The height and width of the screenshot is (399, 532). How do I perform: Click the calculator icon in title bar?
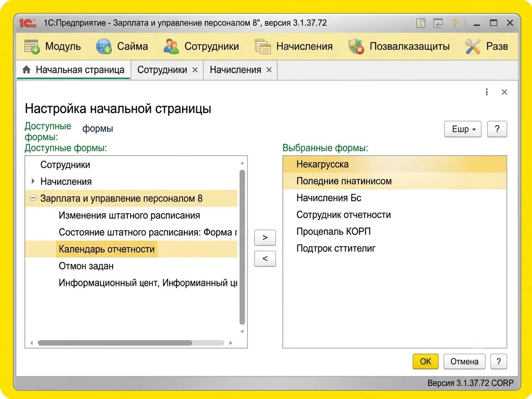point(421,23)
